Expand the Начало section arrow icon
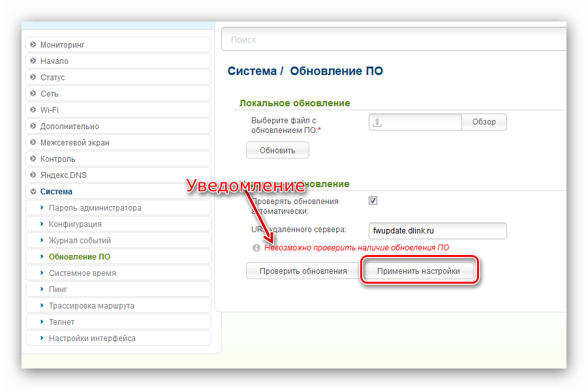 tap(33, 61)
